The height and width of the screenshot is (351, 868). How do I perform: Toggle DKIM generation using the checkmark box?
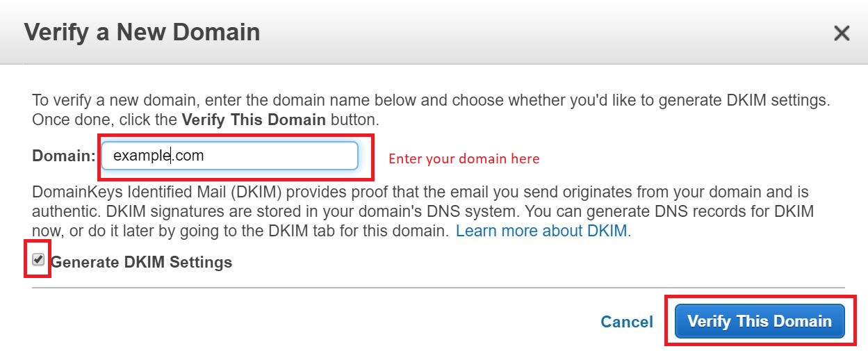coord(38,260)
